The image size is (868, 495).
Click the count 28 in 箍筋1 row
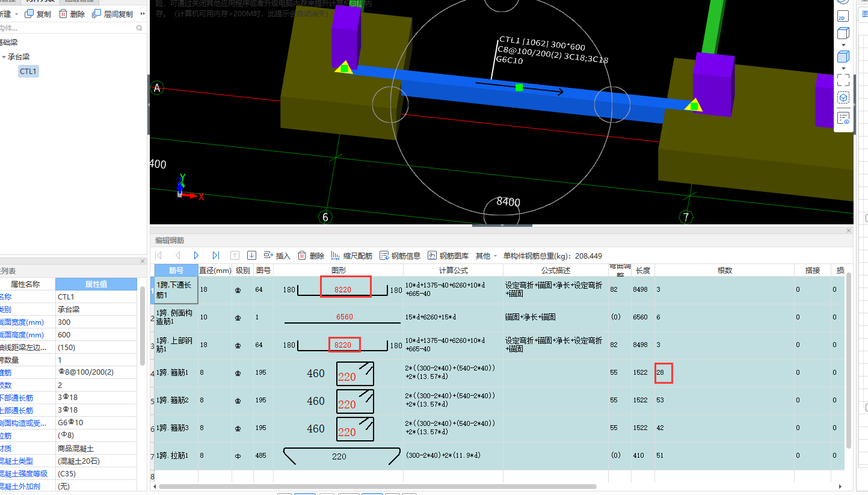pyautogui.click(x=660, y=373)
